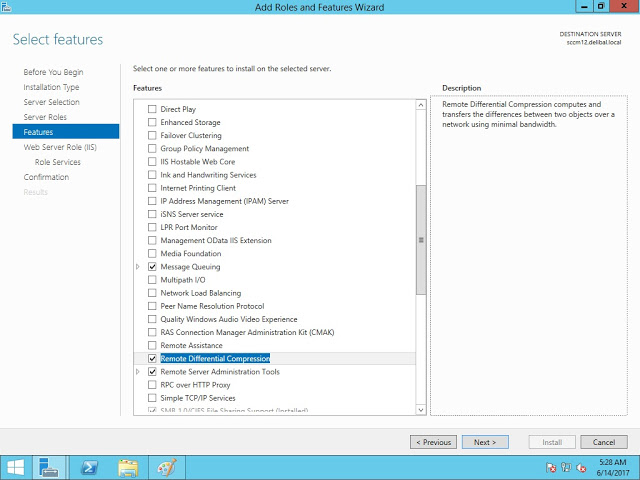
Task: Select the Confirmation step in the sidebar
Action: tap(46, 177)
